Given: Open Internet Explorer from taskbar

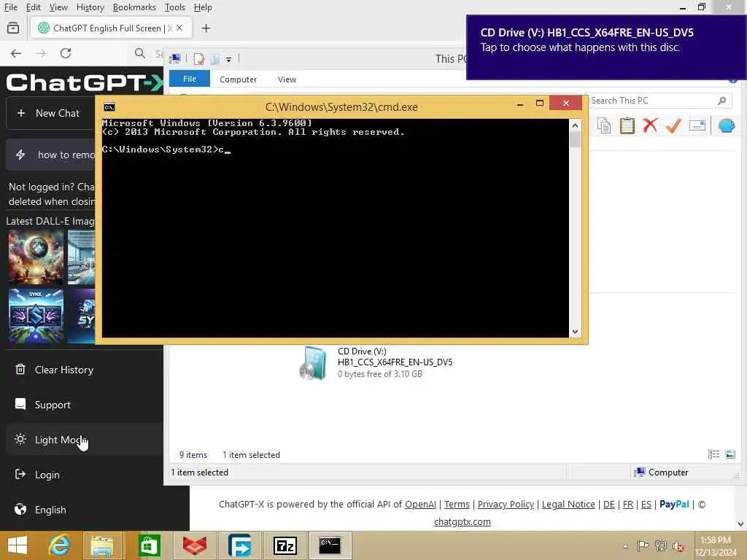Looking at the screenshot, I should 59,545.
